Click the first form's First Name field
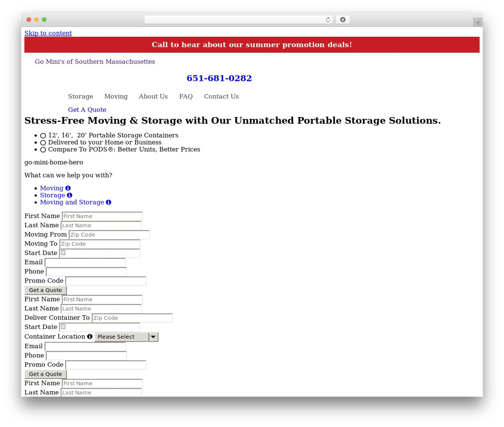This screenshot has height=427, width=504. tap(102, 216)
